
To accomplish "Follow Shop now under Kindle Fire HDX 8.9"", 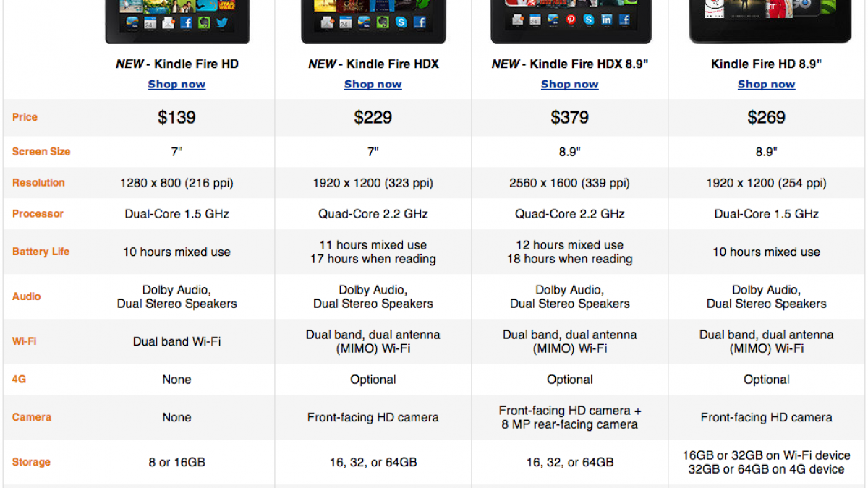I will tap(570, 84).
